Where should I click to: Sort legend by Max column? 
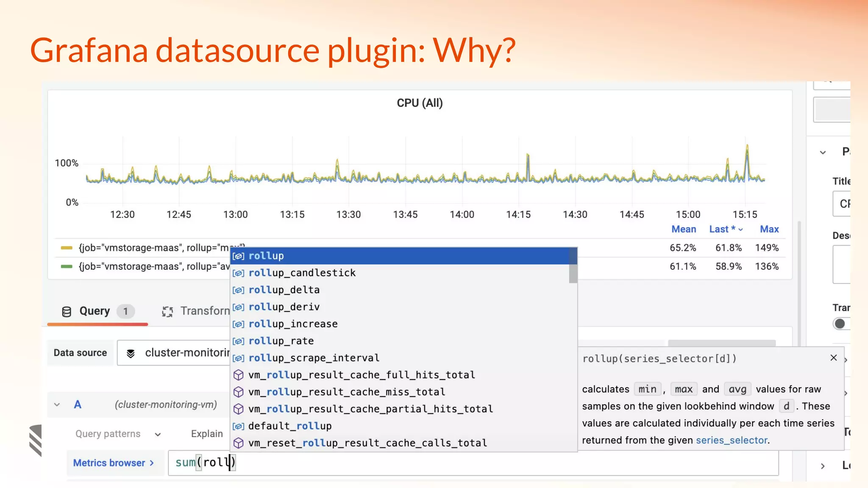point(769,229)
